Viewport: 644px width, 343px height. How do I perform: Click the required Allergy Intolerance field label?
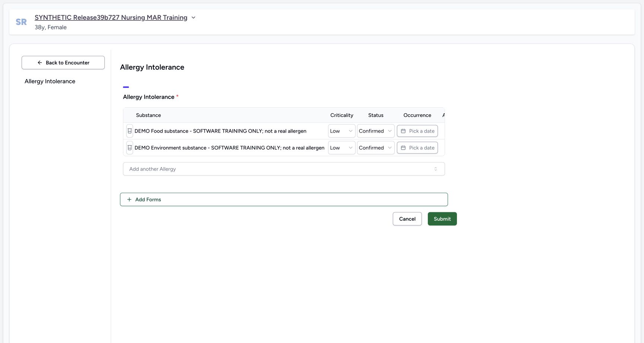151,97
